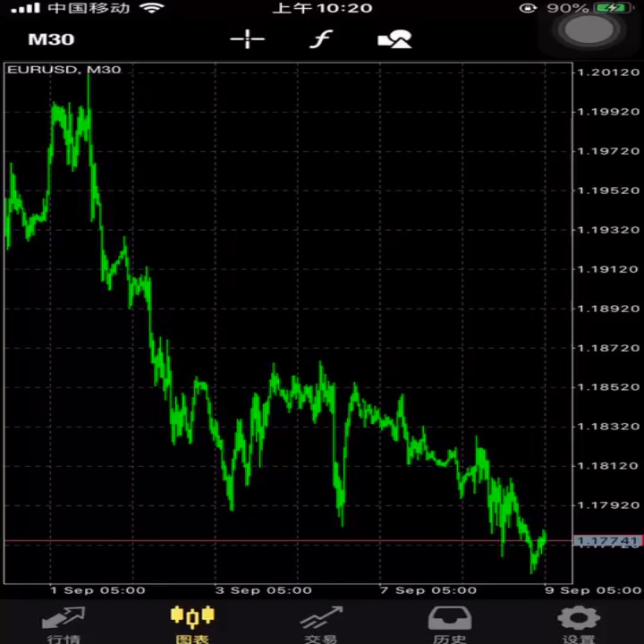This screenshot has height=644, width=644.
Task: Tap the 中国移动 carrier name
Action: [89, 8]
